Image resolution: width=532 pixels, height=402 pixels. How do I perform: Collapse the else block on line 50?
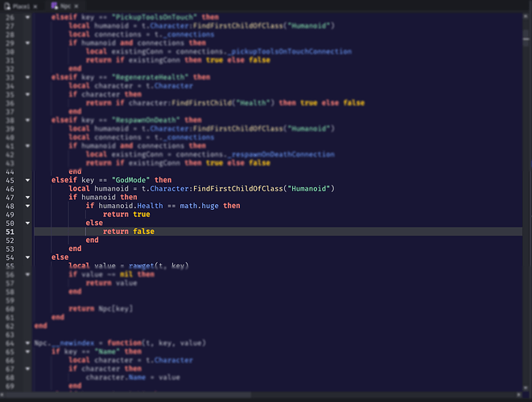coord(27,223)
